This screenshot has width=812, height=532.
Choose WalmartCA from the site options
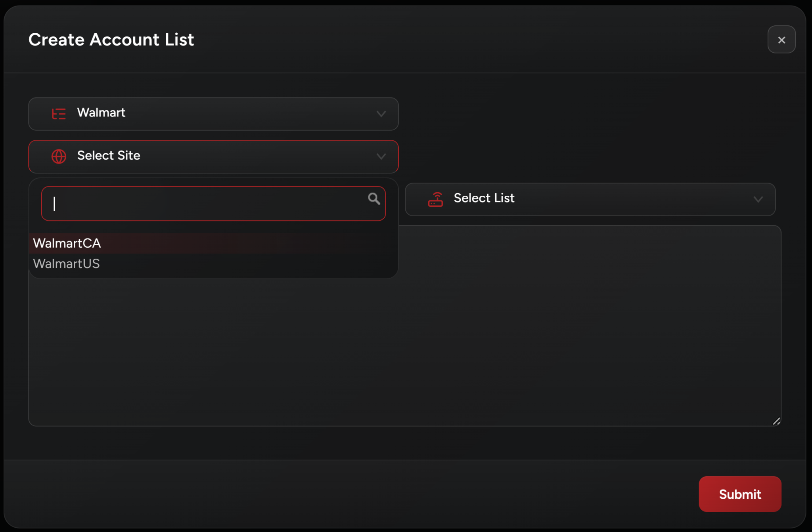pyautogui.click(x=67, y=243)
